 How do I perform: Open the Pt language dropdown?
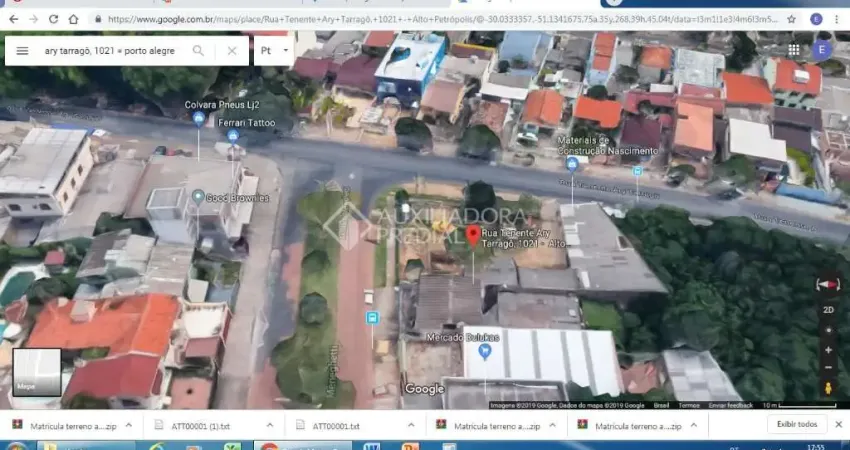(274, 51)
